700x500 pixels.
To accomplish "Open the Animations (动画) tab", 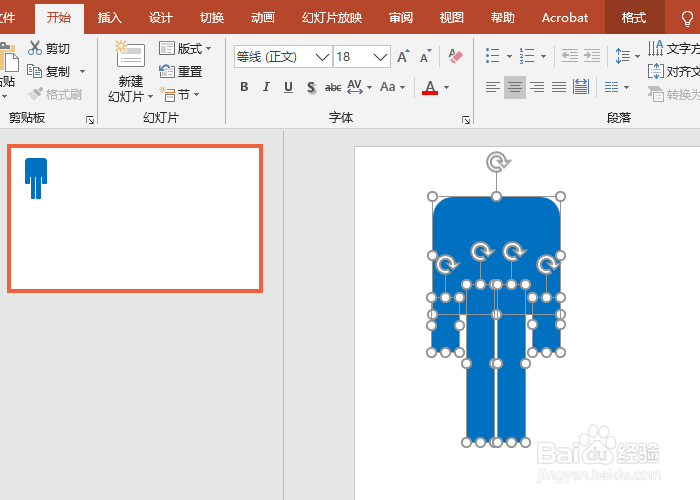I will (263, 18).
